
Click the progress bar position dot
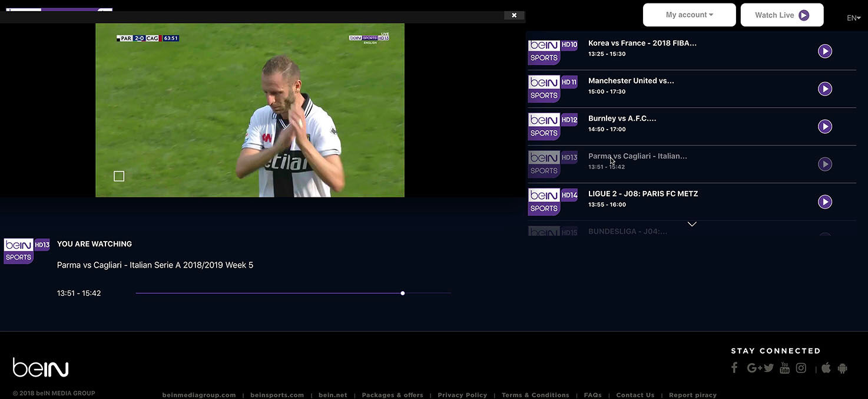403,293
